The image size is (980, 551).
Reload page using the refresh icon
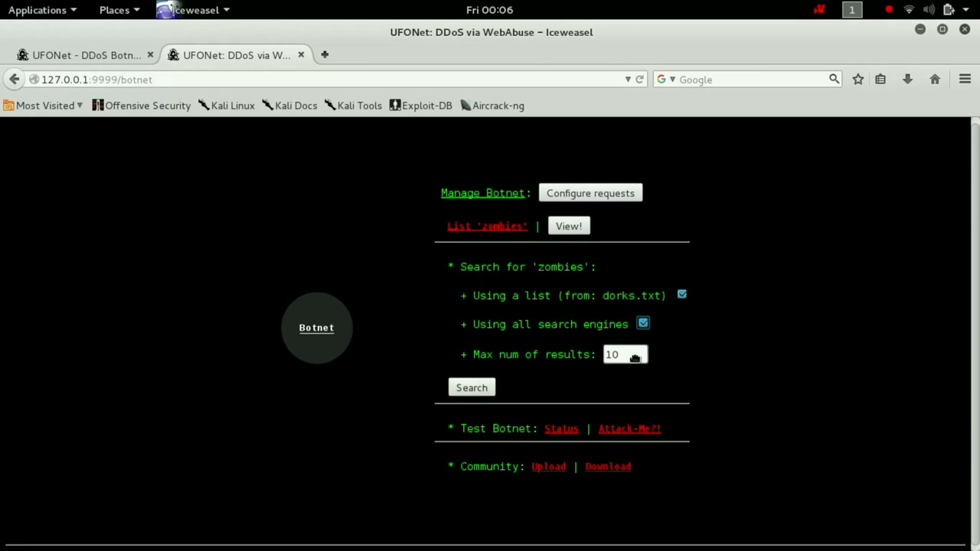(639, 80)
